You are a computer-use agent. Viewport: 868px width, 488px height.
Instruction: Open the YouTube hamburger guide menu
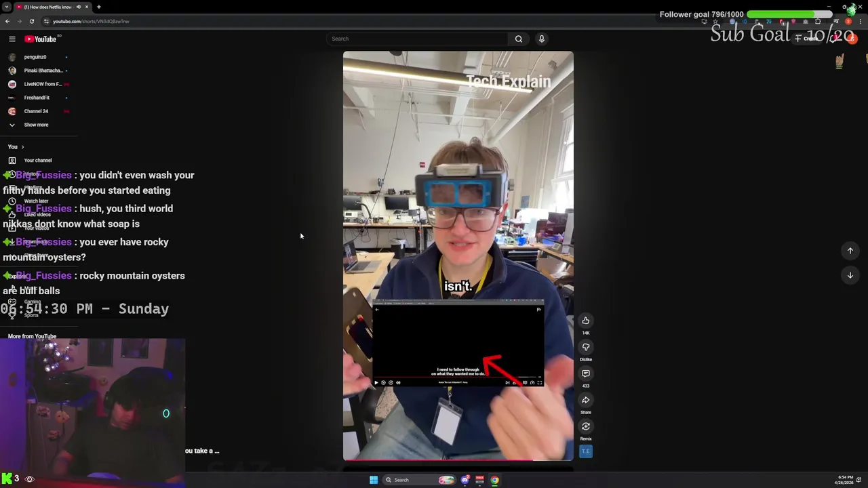(x=12, y=39)
